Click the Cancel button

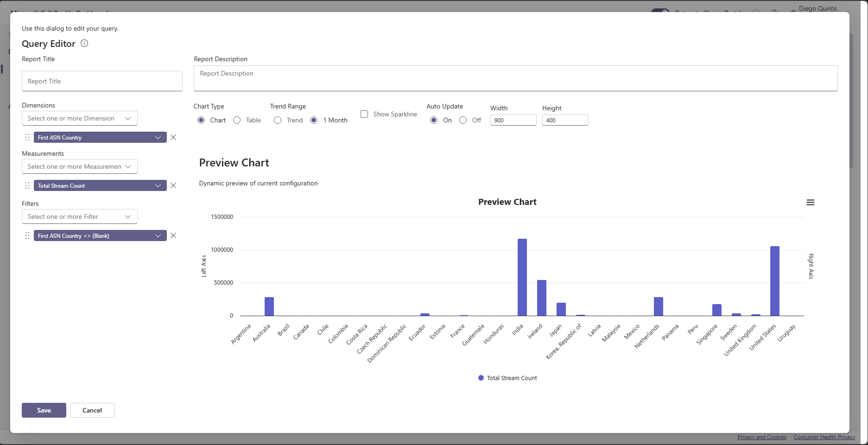point(92,410)
